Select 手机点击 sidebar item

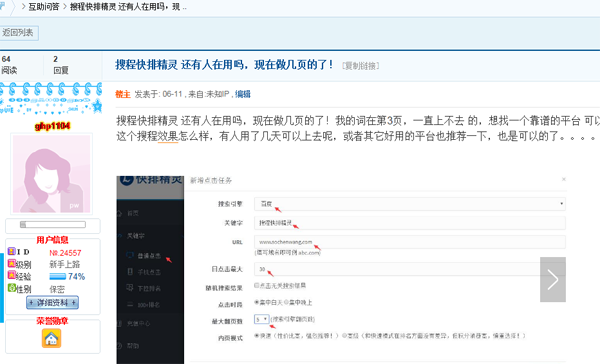[x=149, y=272]
